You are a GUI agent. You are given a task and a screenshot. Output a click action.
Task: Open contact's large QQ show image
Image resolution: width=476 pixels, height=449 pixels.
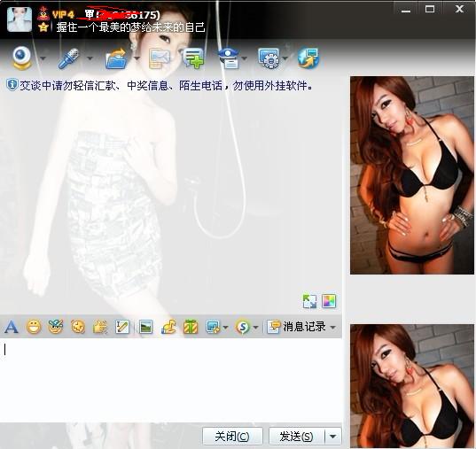[412, 175]
